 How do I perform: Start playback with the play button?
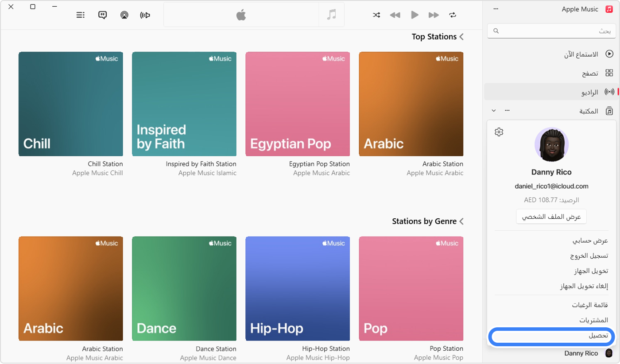(415, 15)
